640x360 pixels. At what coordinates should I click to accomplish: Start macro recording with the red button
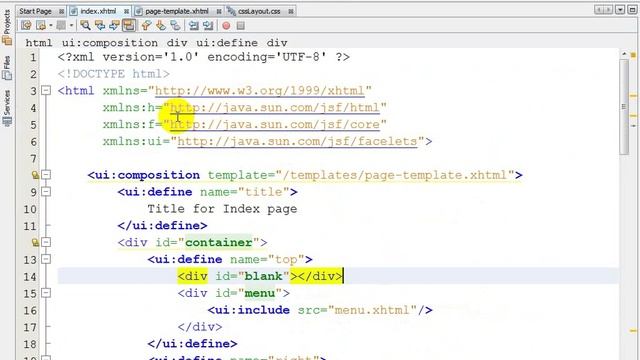[x=226, y=26]
